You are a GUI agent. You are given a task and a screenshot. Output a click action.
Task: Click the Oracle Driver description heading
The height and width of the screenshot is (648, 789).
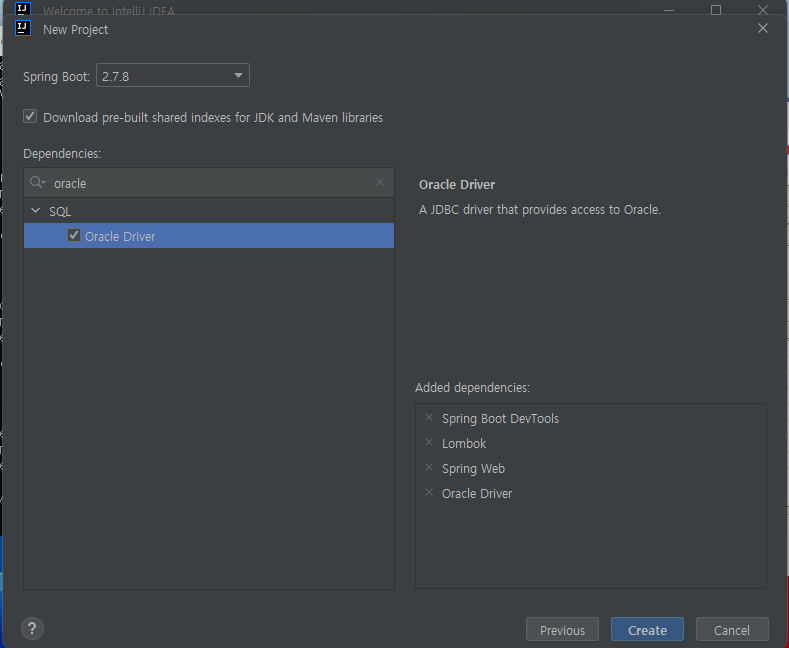[x=457, y=185]
